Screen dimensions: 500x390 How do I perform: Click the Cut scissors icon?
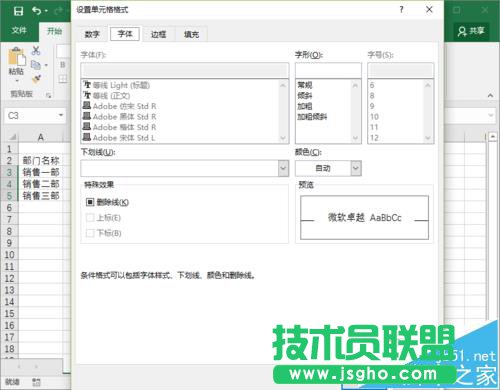pyautogui.click(x=36, y=51)
